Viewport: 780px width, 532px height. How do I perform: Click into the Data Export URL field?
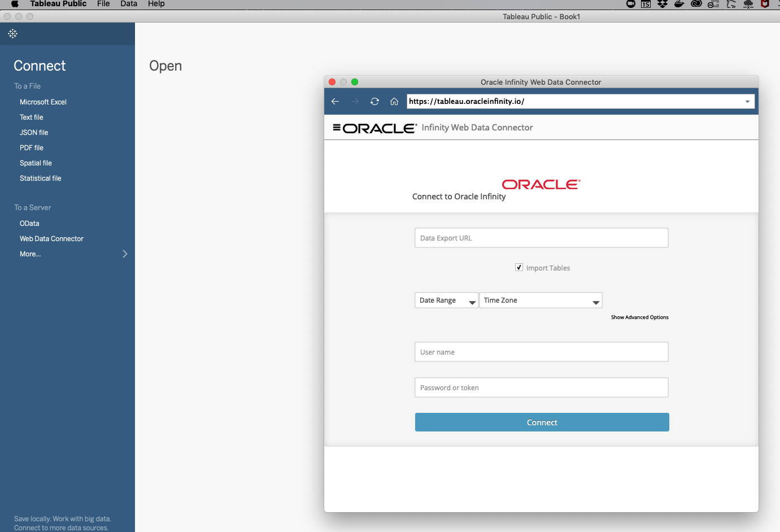[x=542, y=238]
